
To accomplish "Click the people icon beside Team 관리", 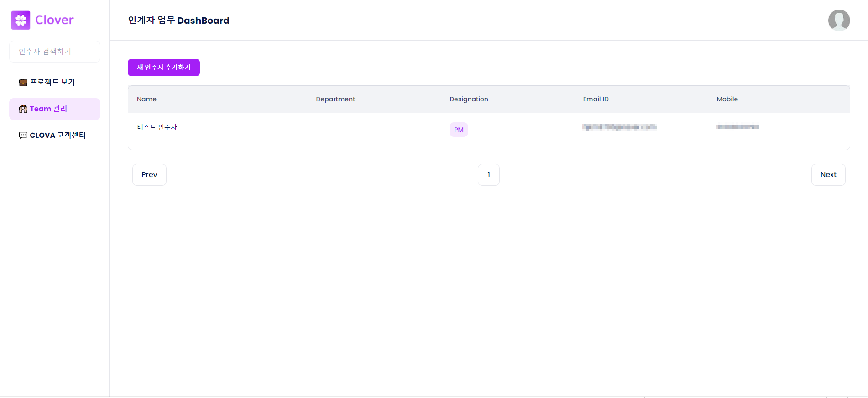I will pos(23,109).
